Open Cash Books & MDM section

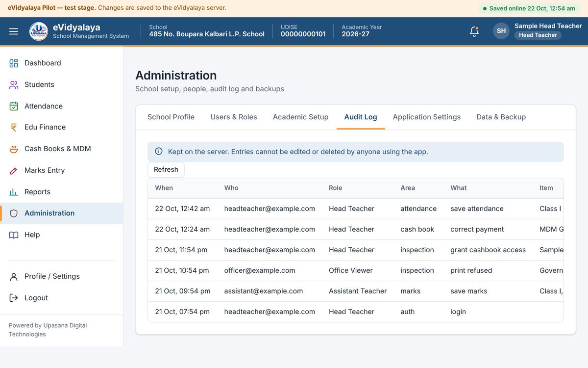pos(61,149)
